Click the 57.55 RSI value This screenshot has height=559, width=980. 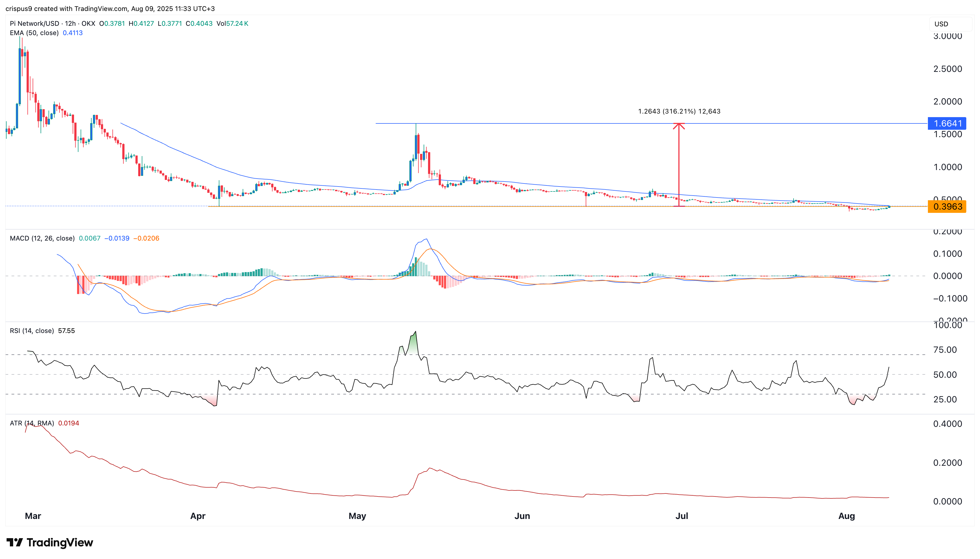[66, 331]
